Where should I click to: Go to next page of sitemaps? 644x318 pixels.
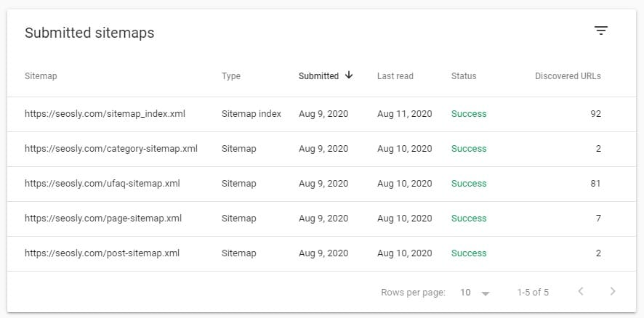613,292
